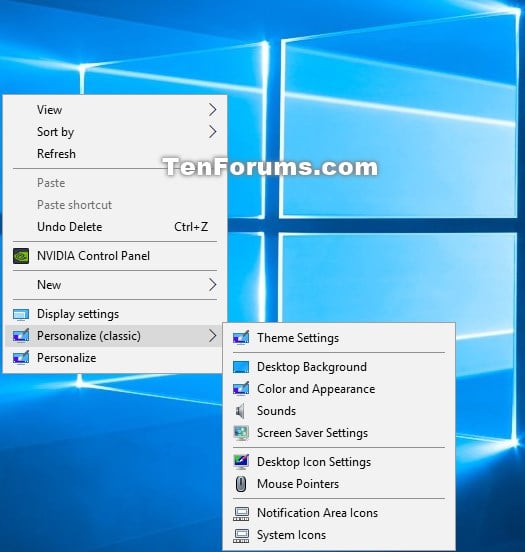Expand the View submenu arrow
This screenshot has width=525, height=552.
(212, 110)
